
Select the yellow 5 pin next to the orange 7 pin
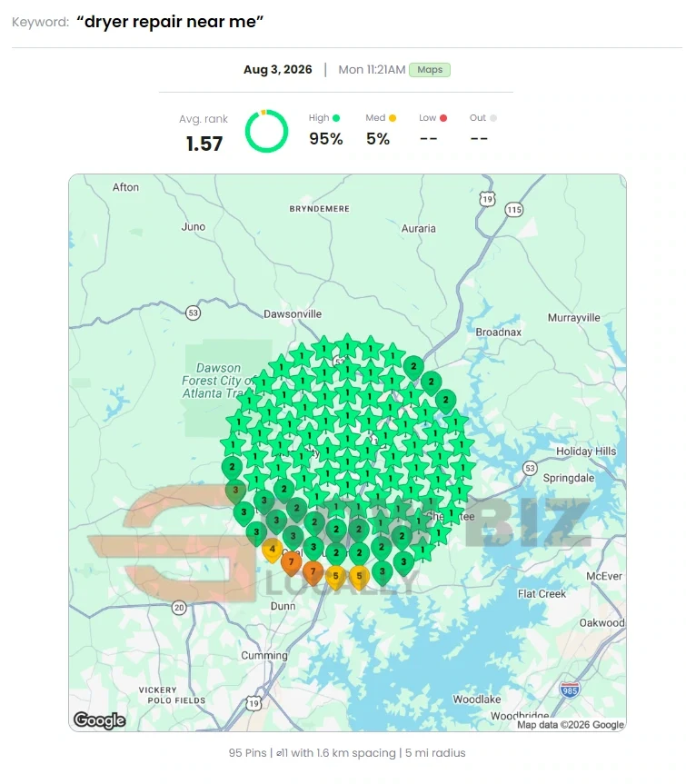335,577
